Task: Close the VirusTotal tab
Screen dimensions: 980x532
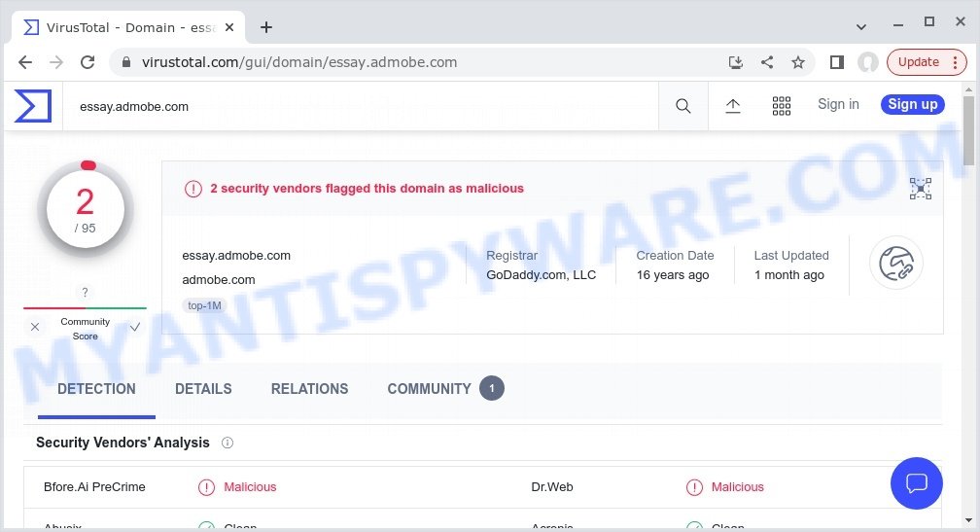Action: 229,27
